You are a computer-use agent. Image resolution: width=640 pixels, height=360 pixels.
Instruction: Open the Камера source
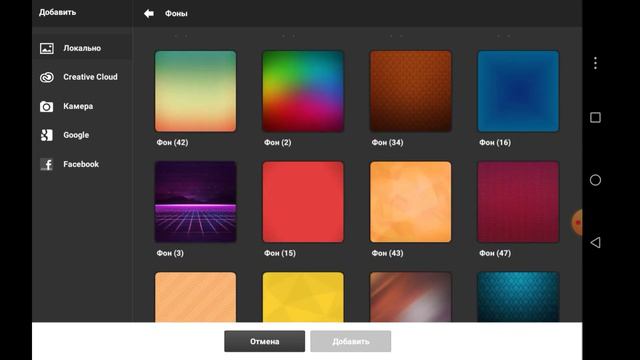click(x=82, y=107)
